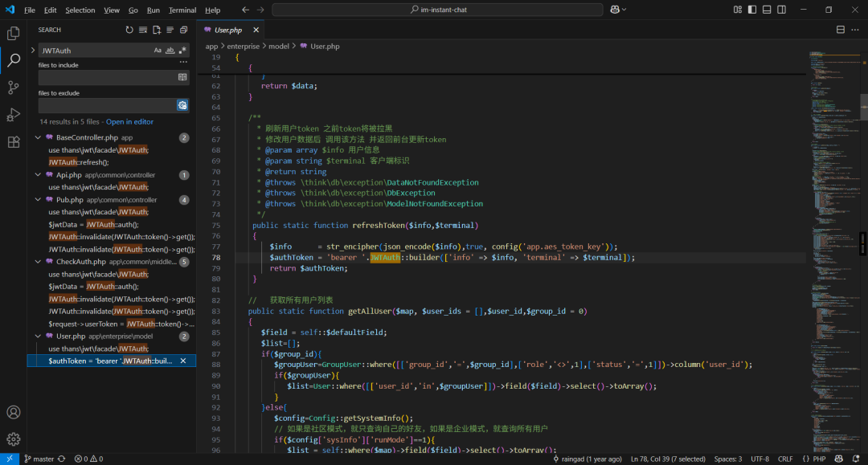Open the Terminal menu

tap(182, 10)
